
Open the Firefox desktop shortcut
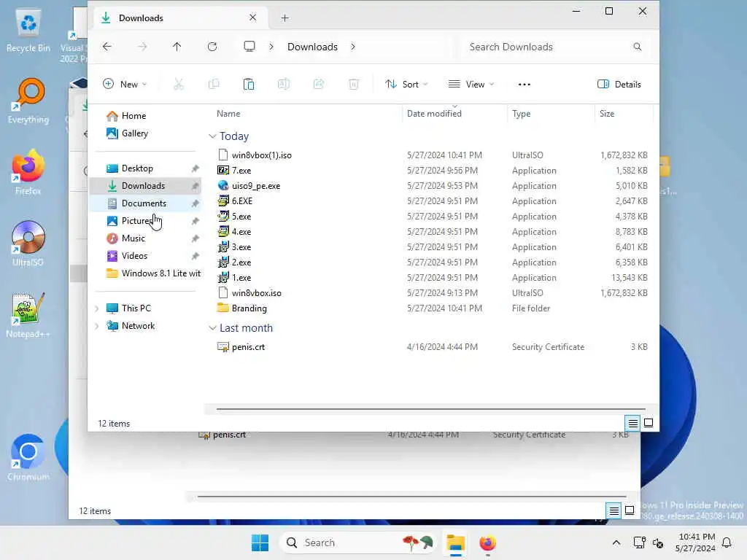[x=28, y=171]
